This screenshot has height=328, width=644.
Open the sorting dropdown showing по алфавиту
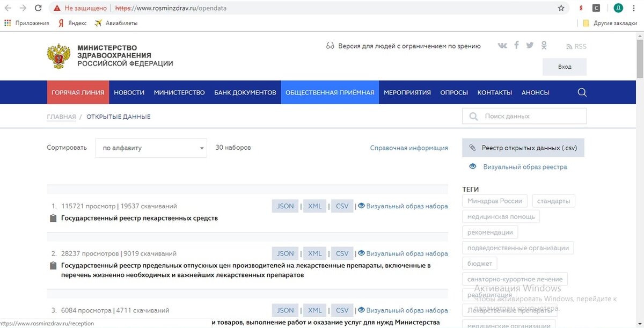(150, 148)
